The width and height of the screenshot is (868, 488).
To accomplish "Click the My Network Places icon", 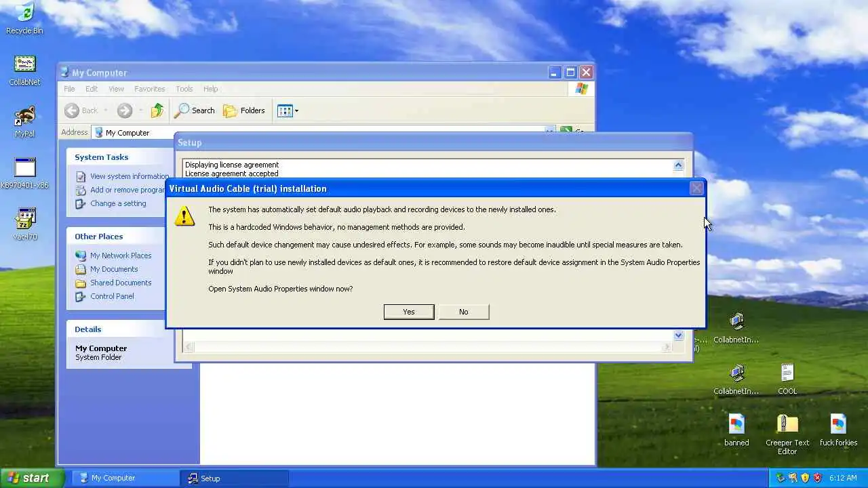I will coord(81,256).
